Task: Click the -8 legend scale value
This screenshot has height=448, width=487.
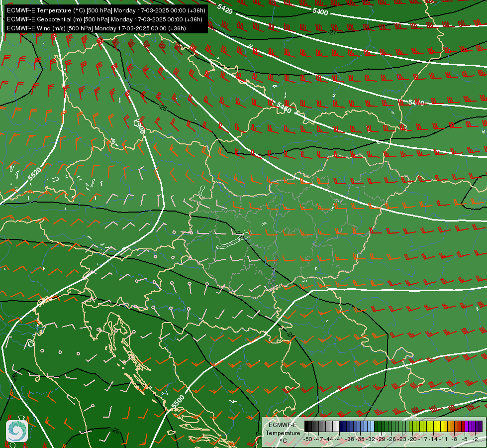Action: coord(454,439)
